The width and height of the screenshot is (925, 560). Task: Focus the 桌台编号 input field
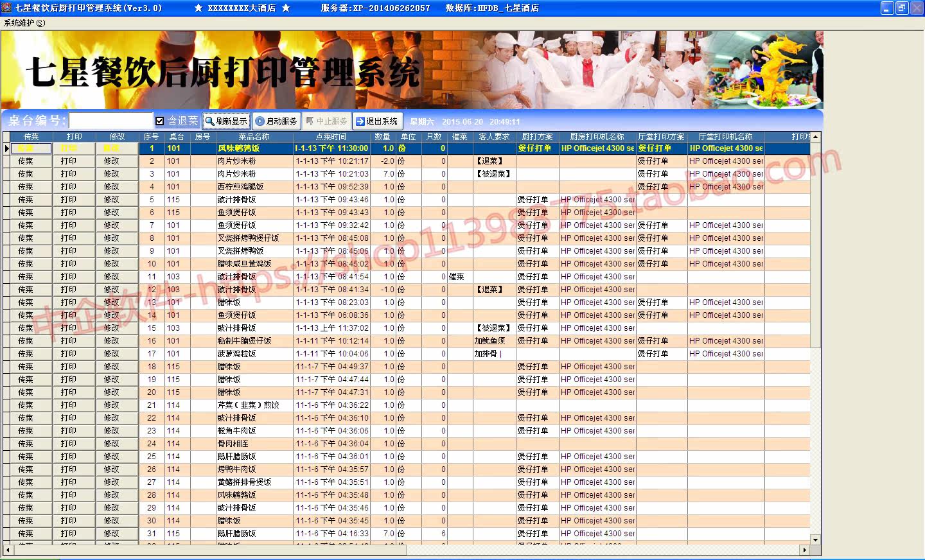pyautogui.click(x=110, y=121)
